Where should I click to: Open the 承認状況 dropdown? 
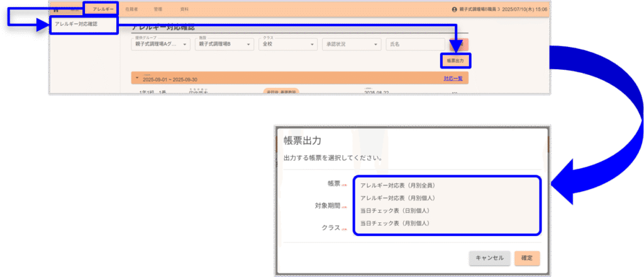(351, 45)
